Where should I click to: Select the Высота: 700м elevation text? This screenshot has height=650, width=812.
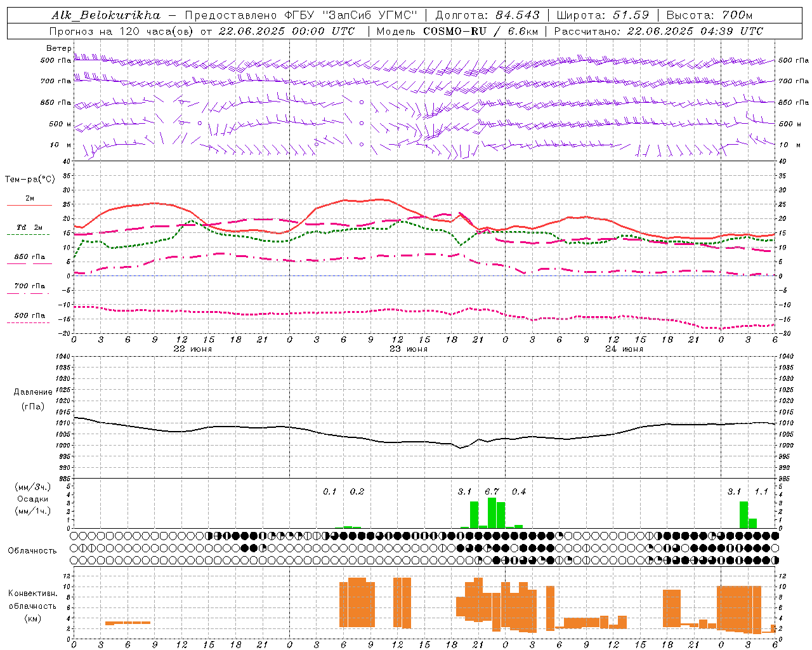click(709, 15)
